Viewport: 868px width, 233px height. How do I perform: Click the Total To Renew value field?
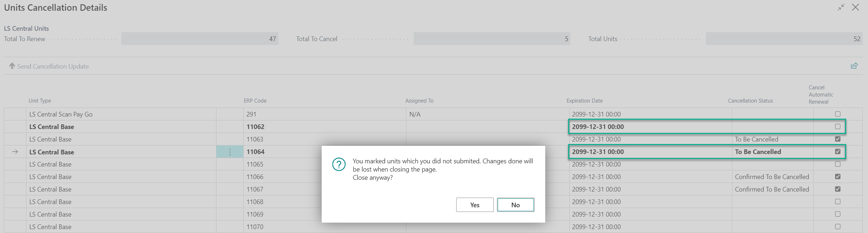[199, 39]
